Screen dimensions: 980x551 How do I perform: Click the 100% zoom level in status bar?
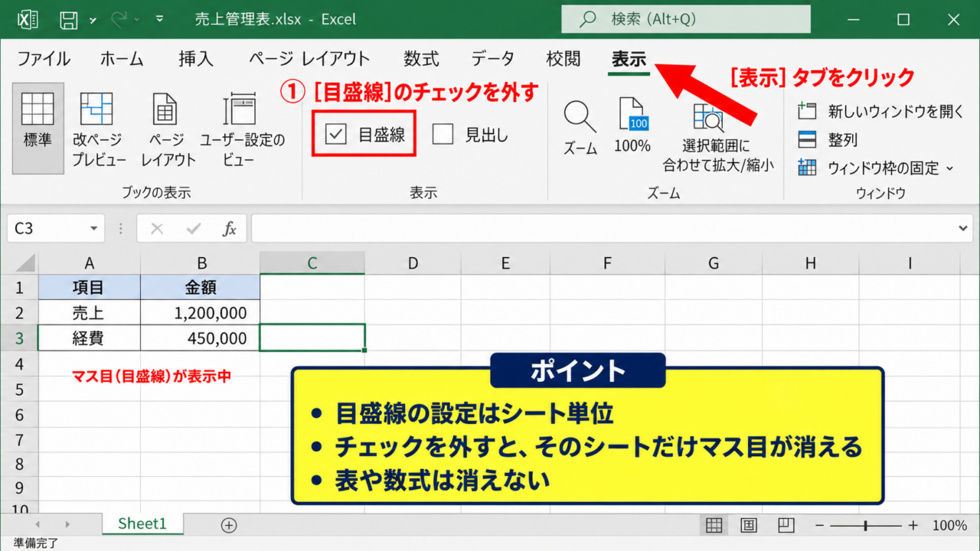tap(949, 526)
